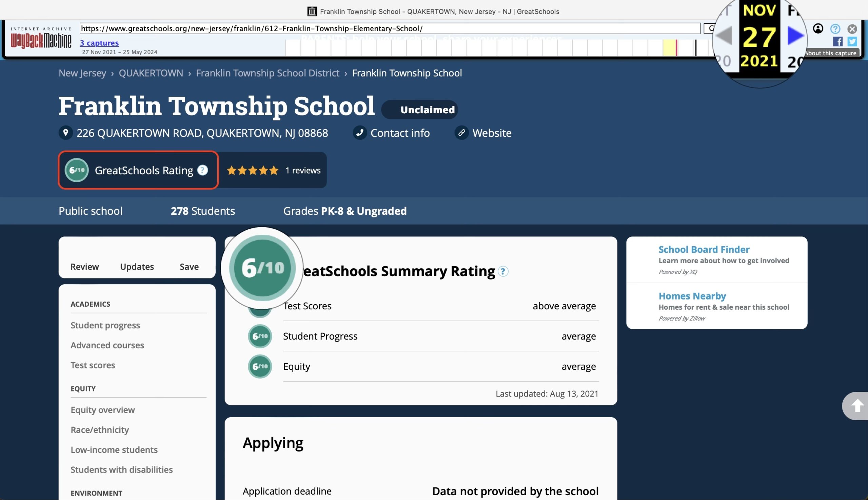
Task: Click the Summary Rating help question icon
Action: pos(503,271)
